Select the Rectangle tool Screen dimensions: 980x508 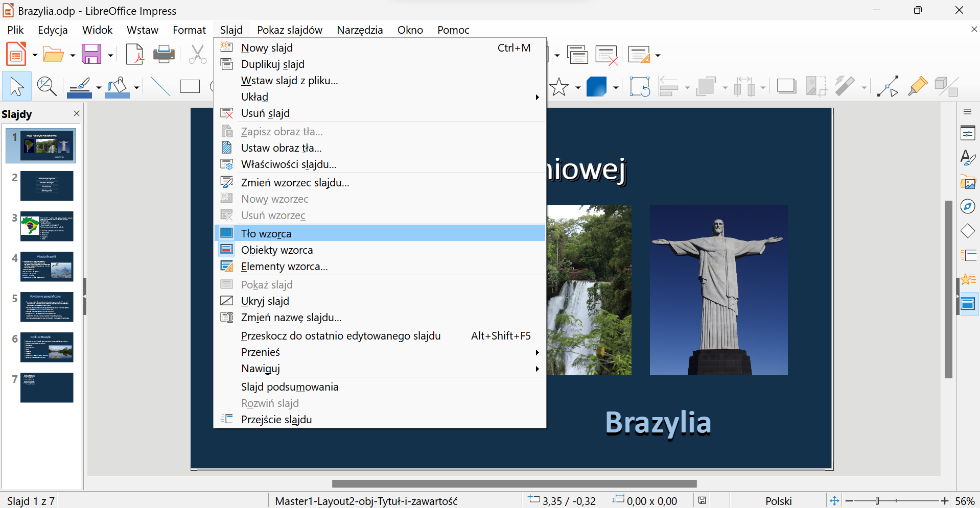(190, 86)
